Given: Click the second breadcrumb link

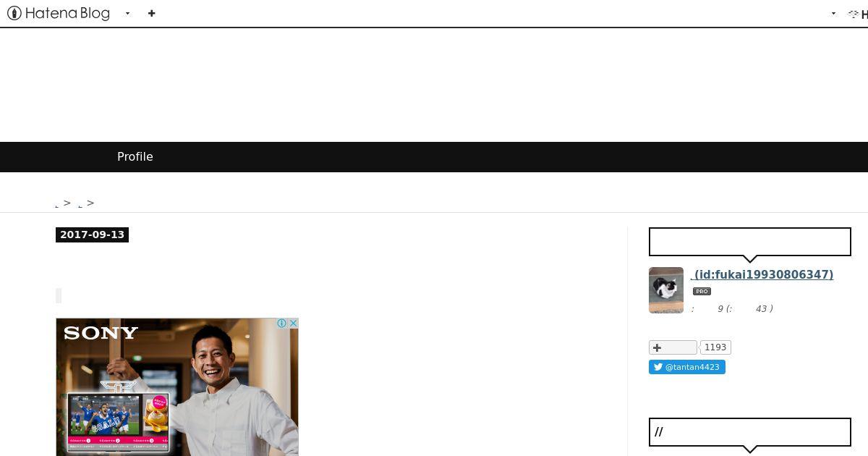Looking at the screenshot, I should pos(80,204).
